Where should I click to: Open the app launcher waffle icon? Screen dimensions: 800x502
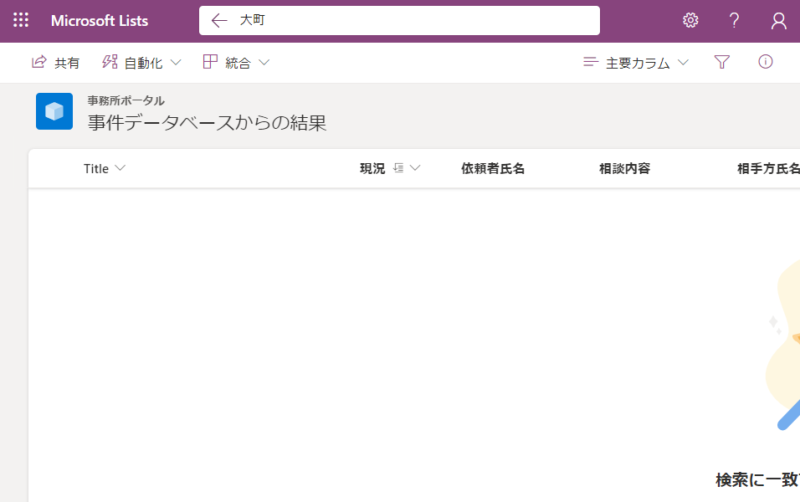point(21,20)
